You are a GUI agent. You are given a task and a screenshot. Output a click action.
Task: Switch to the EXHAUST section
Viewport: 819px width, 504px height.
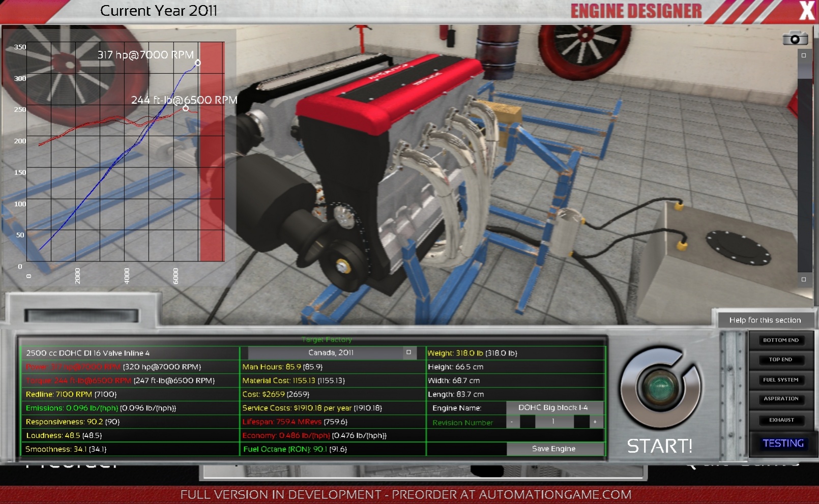(x=781, y=420)
